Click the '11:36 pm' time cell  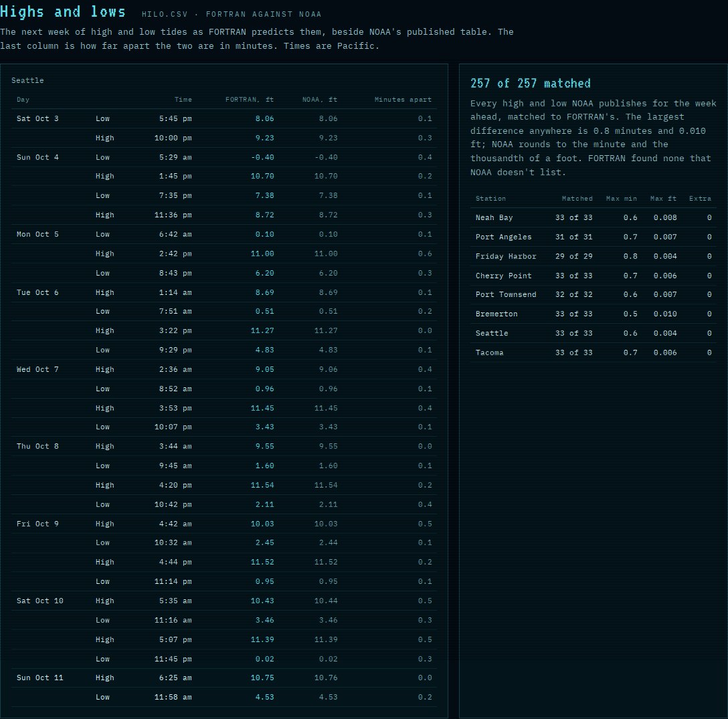(x=173, y=215)
